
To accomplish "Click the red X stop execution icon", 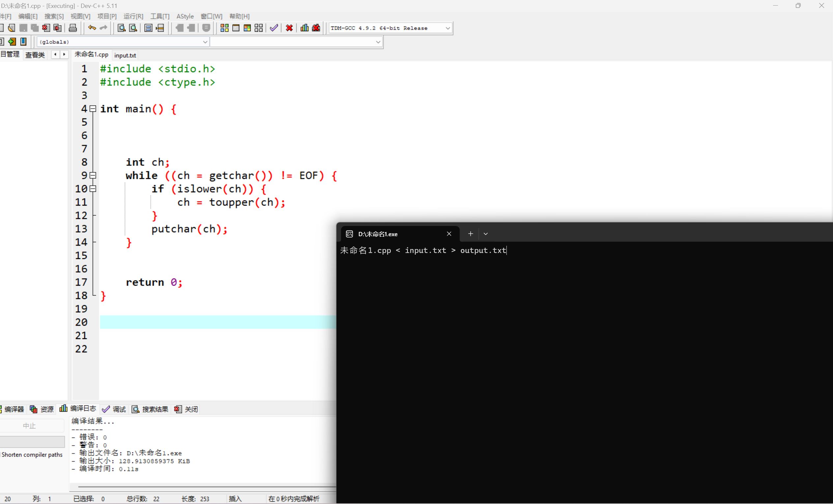I will pos(289,28).
